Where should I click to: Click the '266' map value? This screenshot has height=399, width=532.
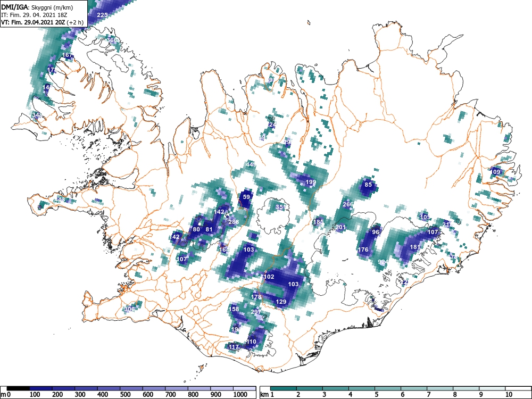[x=348, y=204]
